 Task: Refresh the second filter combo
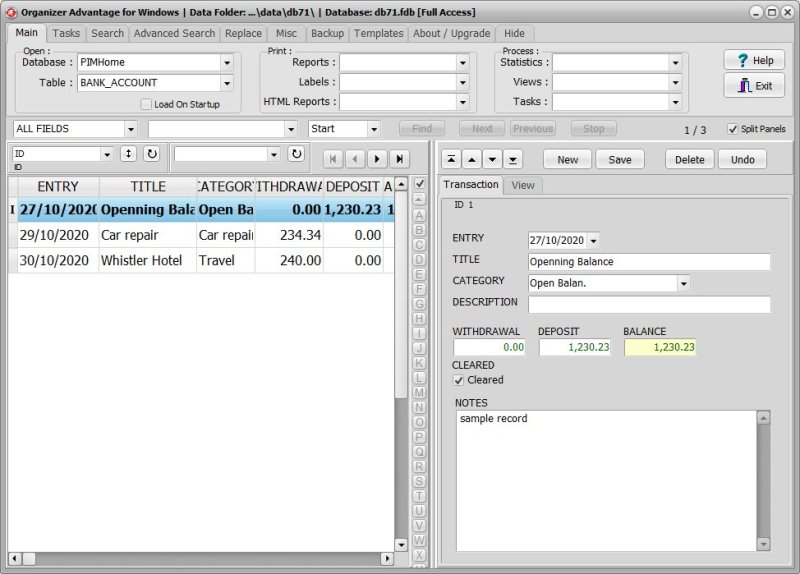(x=296, y=154)
